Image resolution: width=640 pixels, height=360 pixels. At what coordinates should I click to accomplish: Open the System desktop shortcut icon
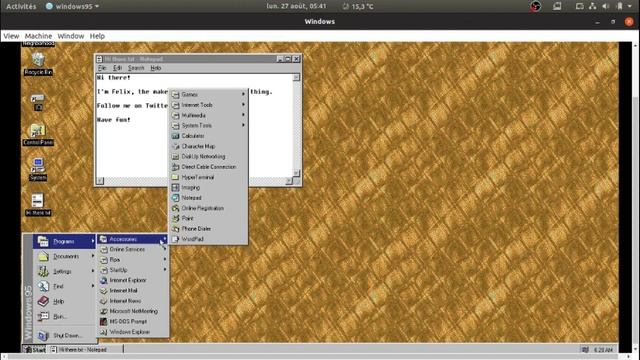coord(38,169)
